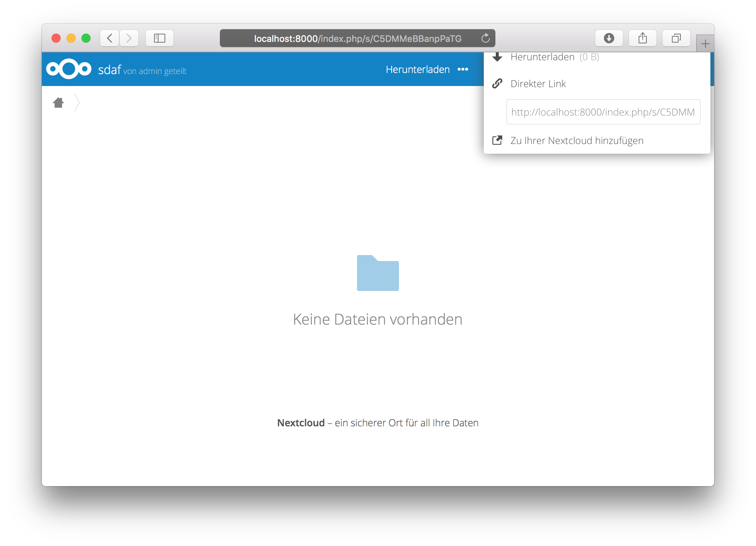Show all tabs overview

coord(676,38)
